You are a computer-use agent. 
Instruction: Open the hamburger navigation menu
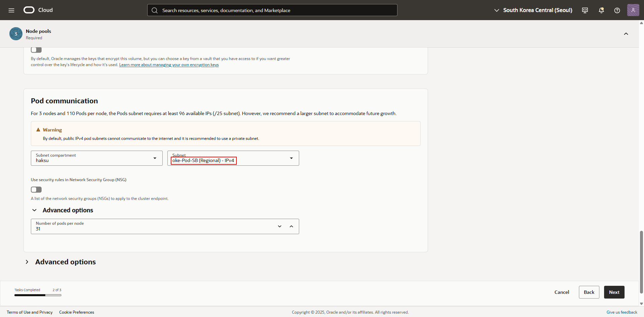coord(11,10)
